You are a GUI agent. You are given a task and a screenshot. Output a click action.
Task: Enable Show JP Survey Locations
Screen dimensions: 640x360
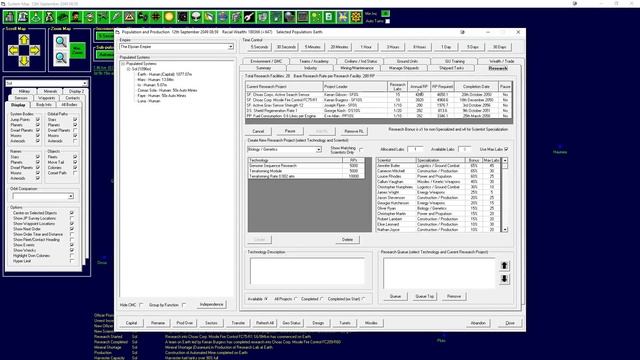(72, 218)
